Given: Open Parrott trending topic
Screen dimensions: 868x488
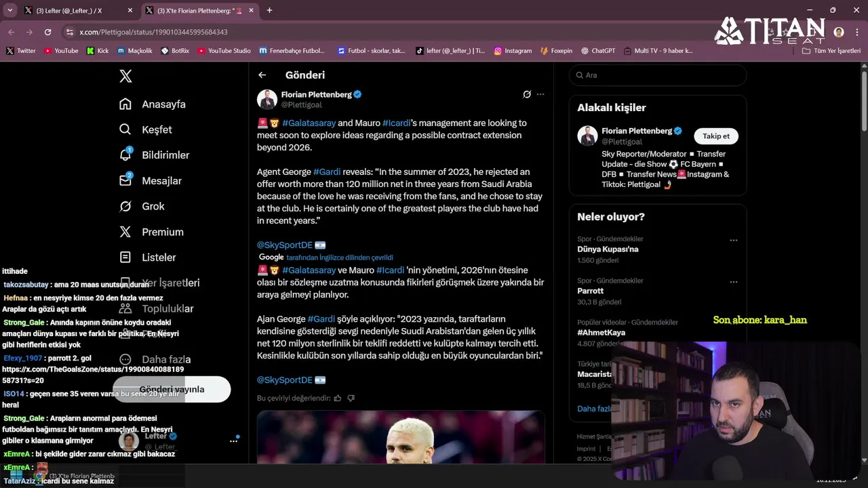Looking at the screenshot, I should 590,291.
